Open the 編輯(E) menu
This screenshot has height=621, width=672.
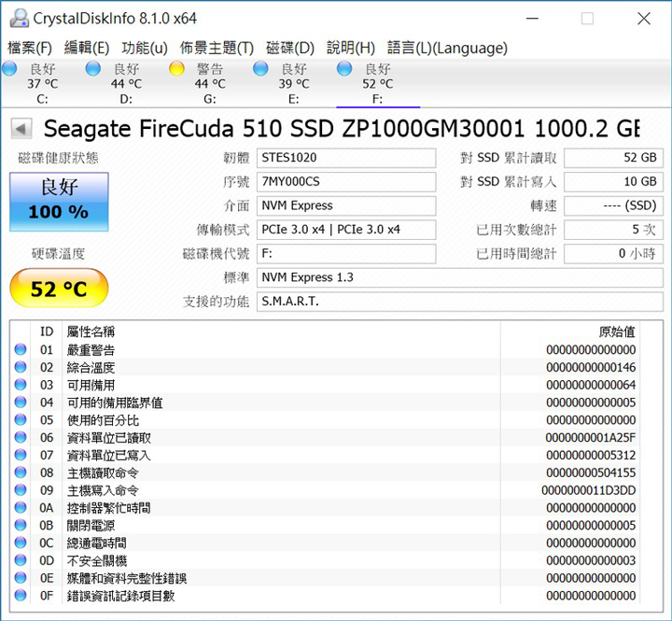(87, 48)
